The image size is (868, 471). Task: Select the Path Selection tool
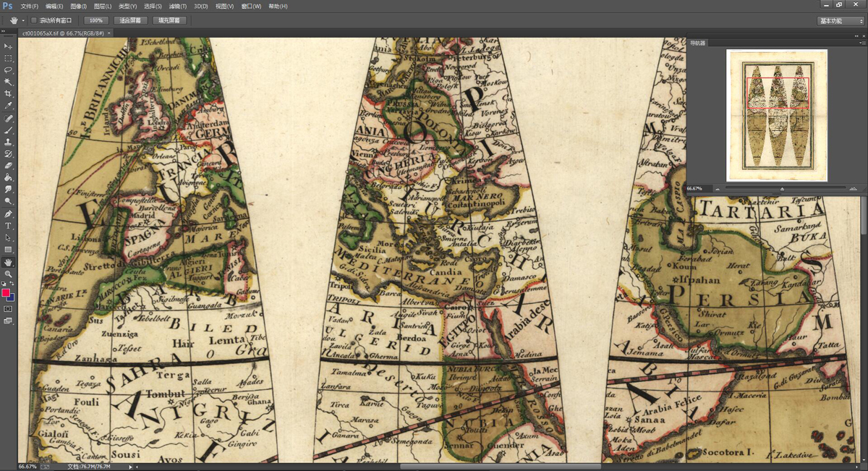coord(8,238)
